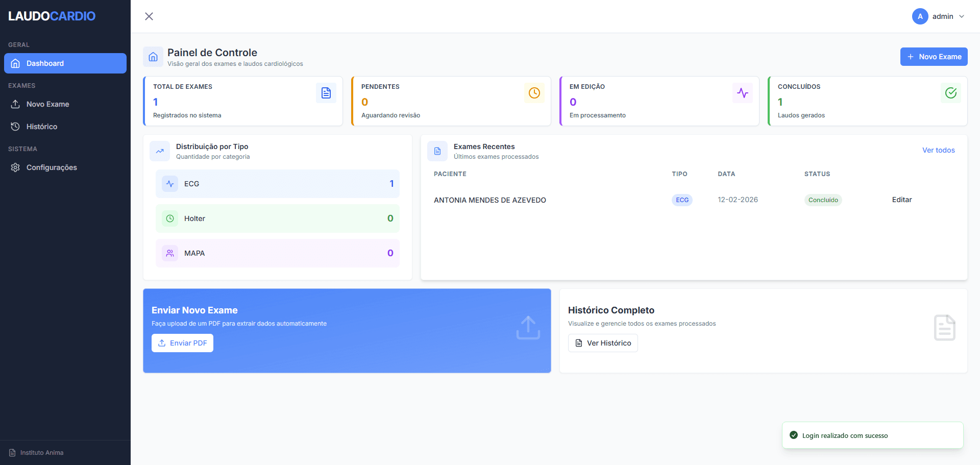
Task: Click the document icon in Total de Exames card
Action: [326, 93]
